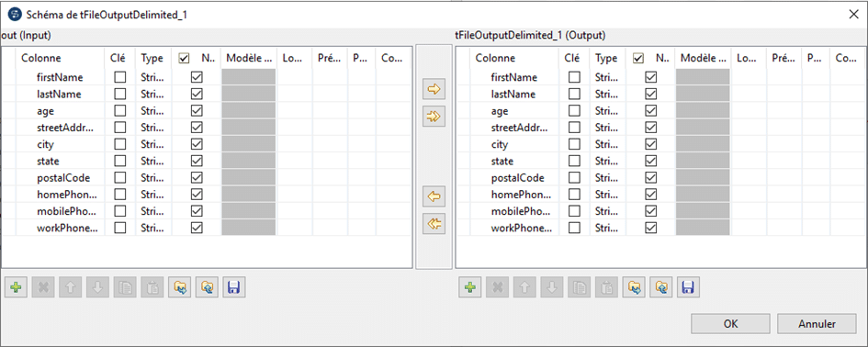The width and height of the screenshot is (868, 347).
Task: Click the double left arrow copy-all button
Action: coord(434,224)
